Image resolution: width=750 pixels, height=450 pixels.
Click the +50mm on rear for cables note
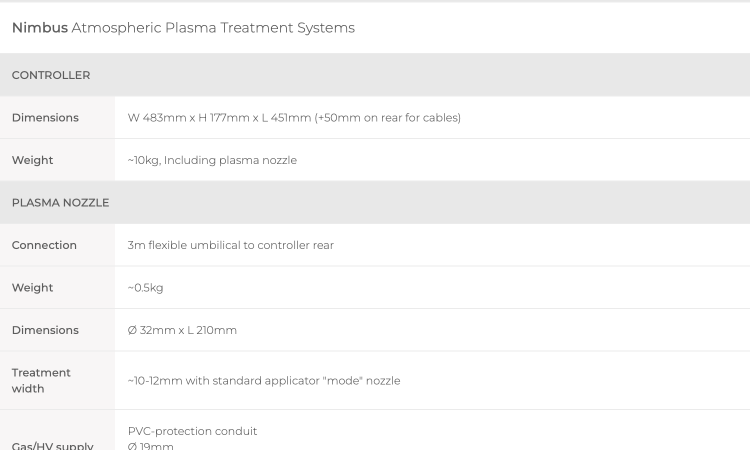(x=387, y=118)
